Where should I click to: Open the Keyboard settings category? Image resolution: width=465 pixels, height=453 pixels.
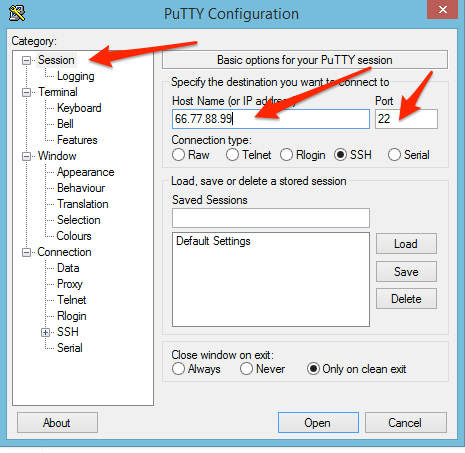pos(79,108)
